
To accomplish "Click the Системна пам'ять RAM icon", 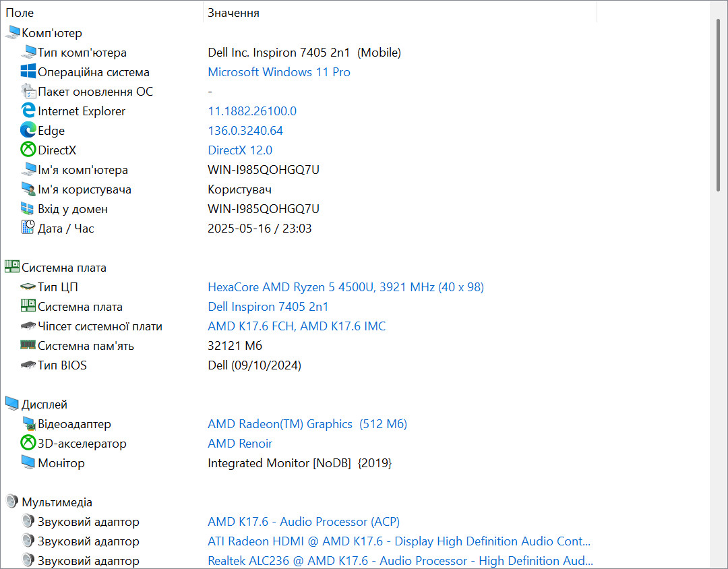I will [x=28, y=345].
